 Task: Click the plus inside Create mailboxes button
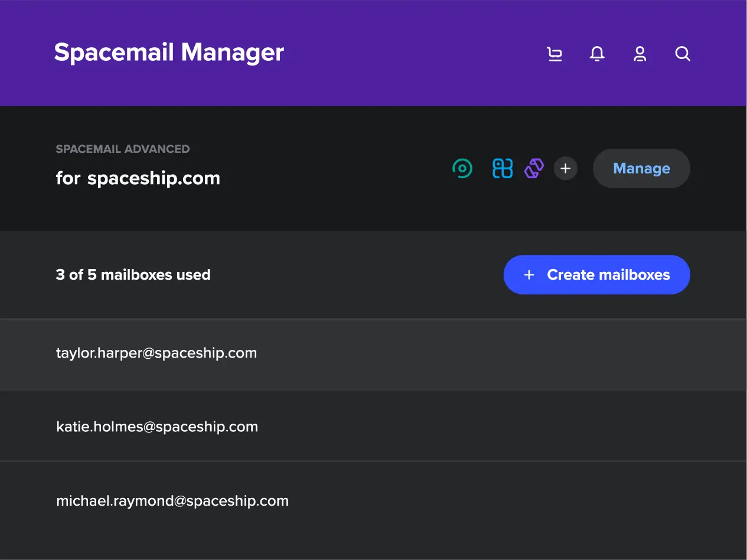tap(529, 274)
